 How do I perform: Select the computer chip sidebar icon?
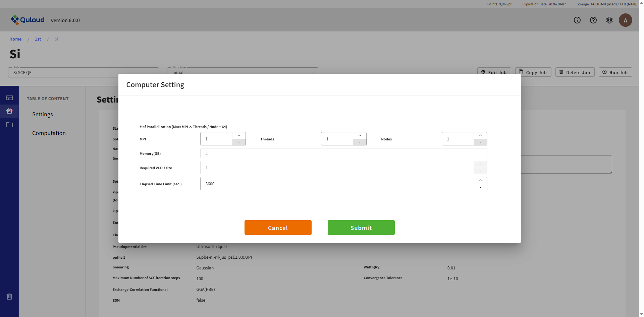point(9,111)
